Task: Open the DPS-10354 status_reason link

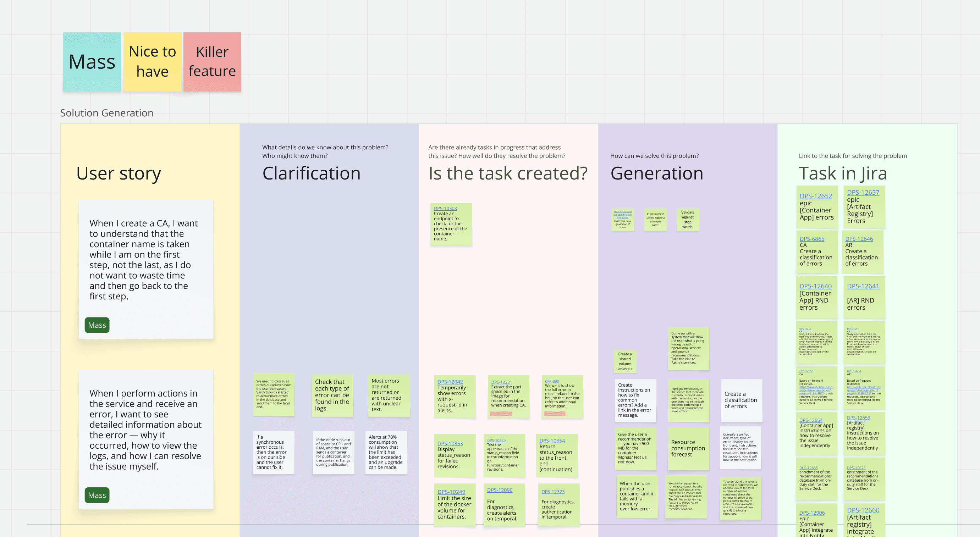Action: click(552, 441)
